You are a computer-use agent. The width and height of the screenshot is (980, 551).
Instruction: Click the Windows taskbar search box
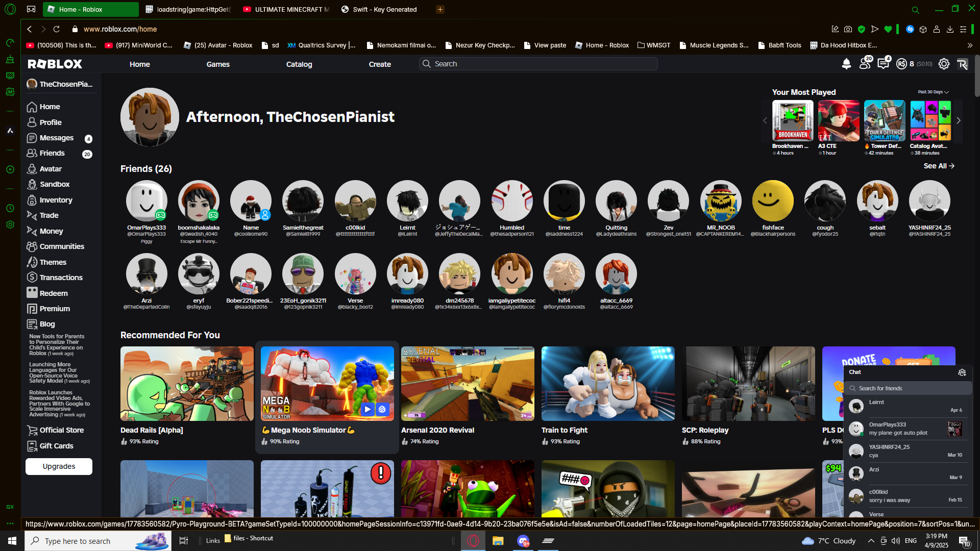[x=98, y=541]
